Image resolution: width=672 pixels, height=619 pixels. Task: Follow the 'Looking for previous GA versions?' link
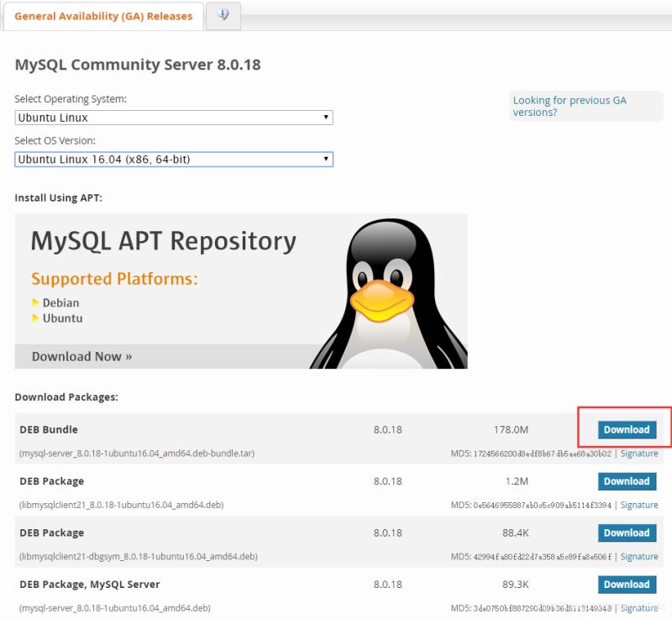coord(570,106)
